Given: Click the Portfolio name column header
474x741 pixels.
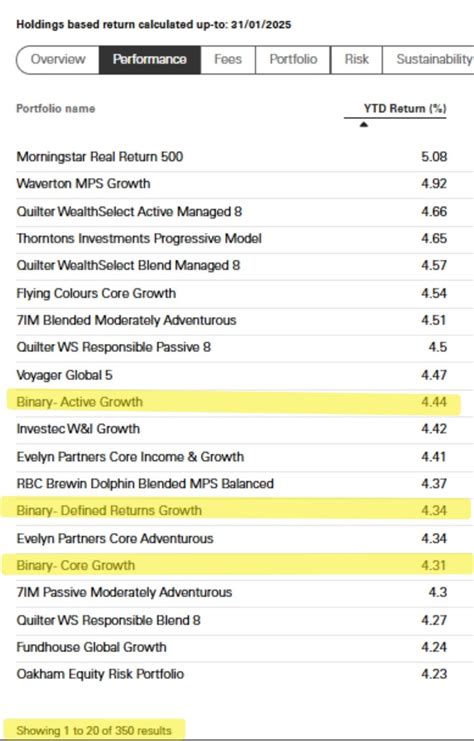Looking at the screenshot, I should [56, 109].
